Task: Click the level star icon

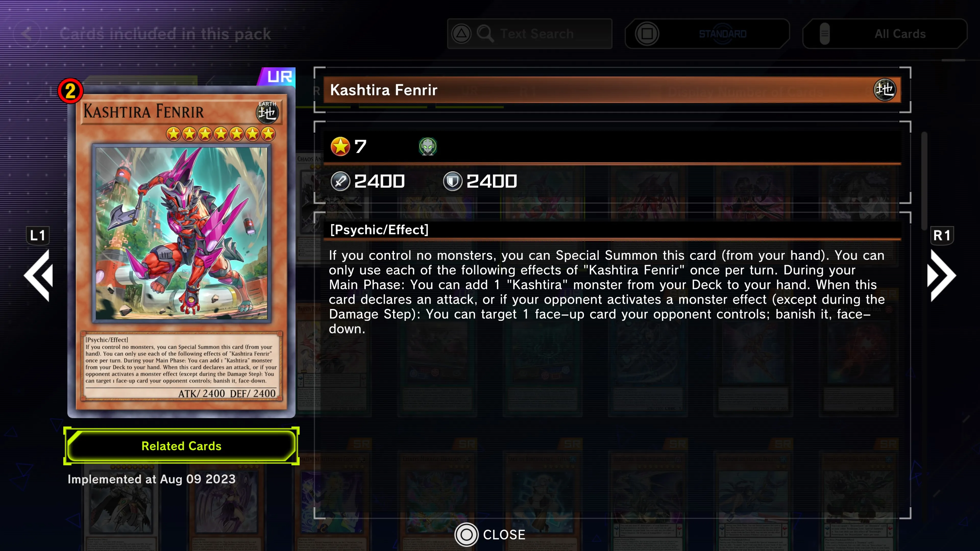Action: pos(340,146)
